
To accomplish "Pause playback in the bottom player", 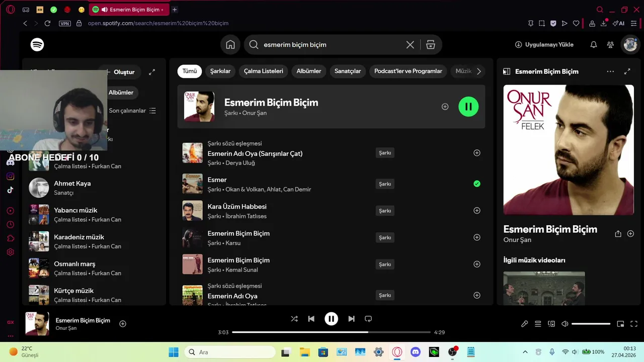I will 331,319.
